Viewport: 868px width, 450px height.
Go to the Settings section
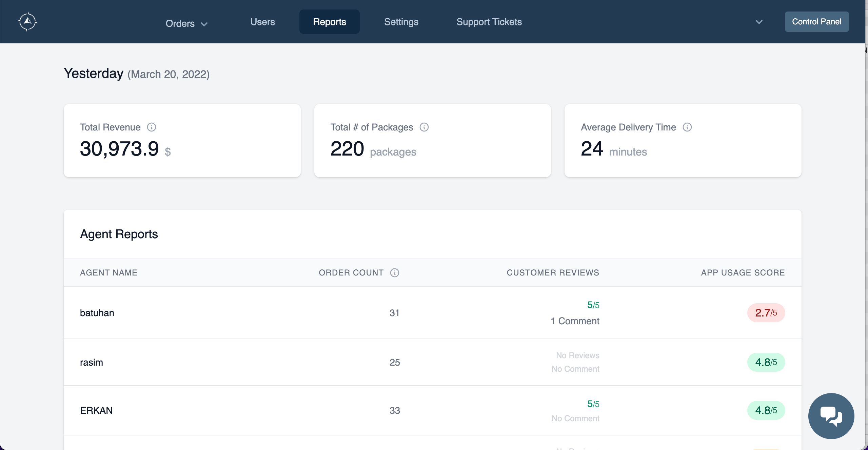click(x=401, y=22)
